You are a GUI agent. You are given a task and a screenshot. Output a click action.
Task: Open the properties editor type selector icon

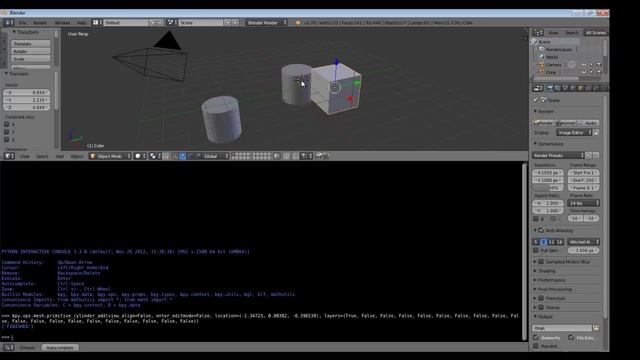click(538, 88)
